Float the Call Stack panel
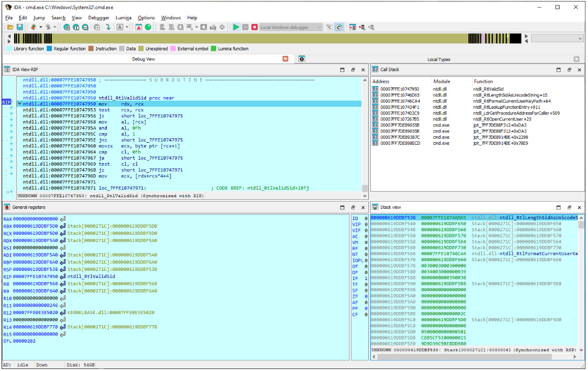The width and height of the screenshot is (588, 371). [569, 70]
